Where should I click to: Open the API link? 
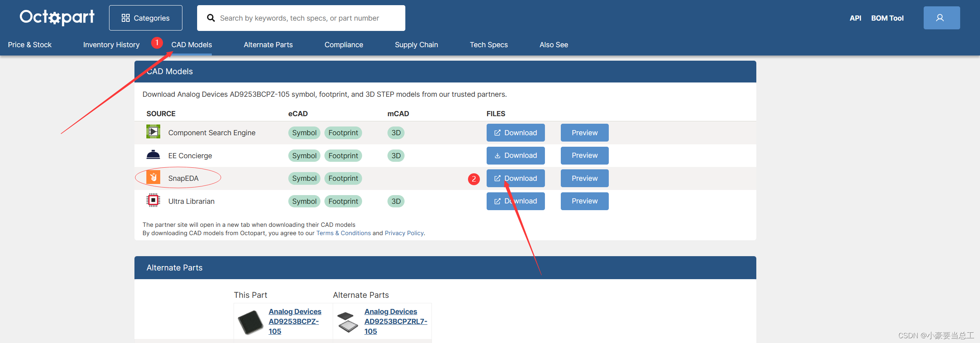click(x=855, y=18)
